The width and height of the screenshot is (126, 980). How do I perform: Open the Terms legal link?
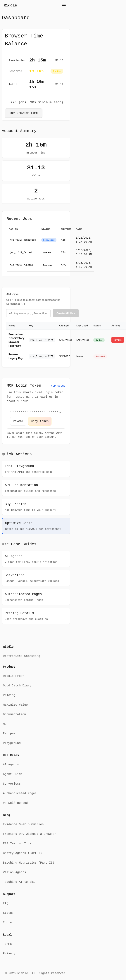7,944
